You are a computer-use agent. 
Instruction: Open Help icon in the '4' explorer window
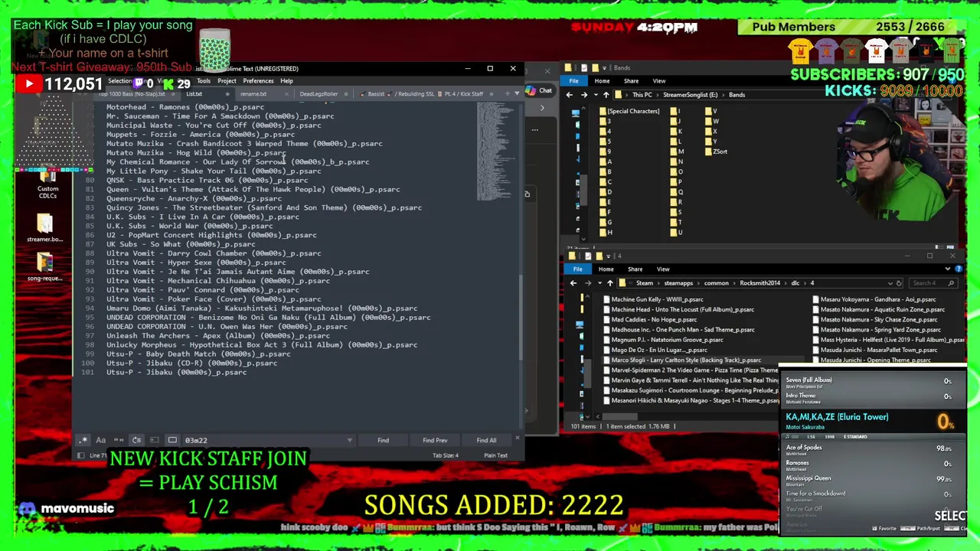click(959, 269)
